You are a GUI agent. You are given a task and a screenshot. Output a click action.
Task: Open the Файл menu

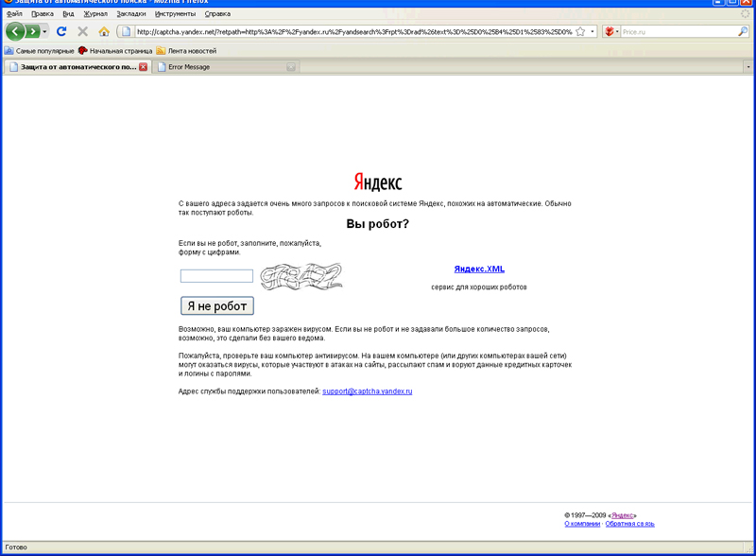(x=14, y=13)
